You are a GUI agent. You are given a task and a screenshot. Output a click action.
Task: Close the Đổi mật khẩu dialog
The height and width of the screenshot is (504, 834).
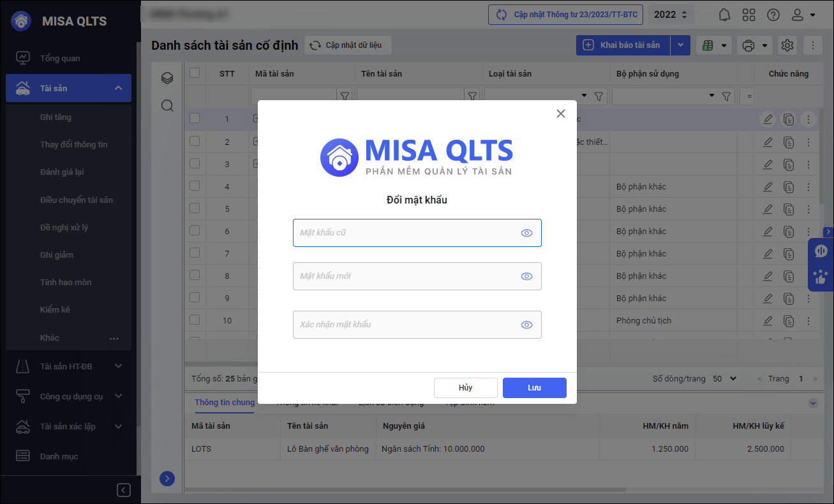tap(561, 114)
